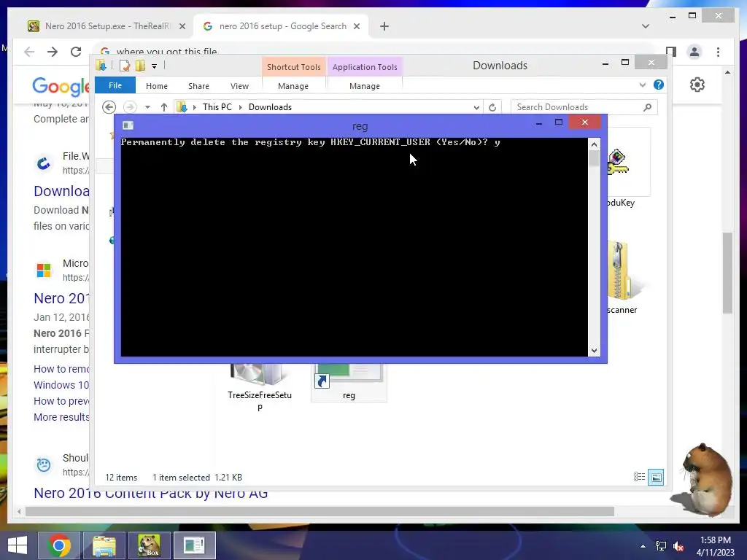Go up one folder level
Image resolution: width=747 pixels, height=560 pixels.
[164, 107]
